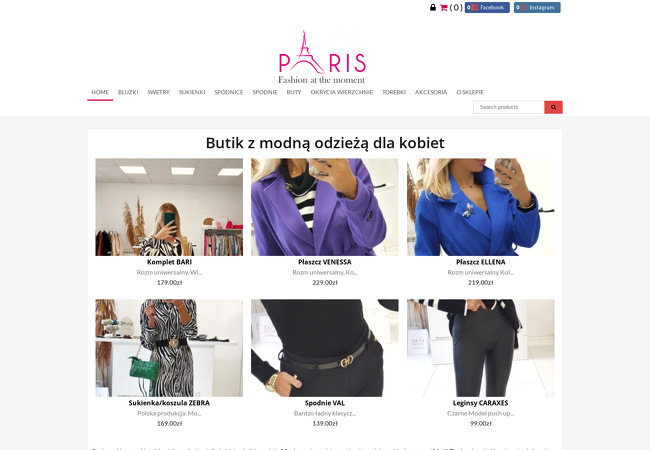Click the lock login icon

433,7
